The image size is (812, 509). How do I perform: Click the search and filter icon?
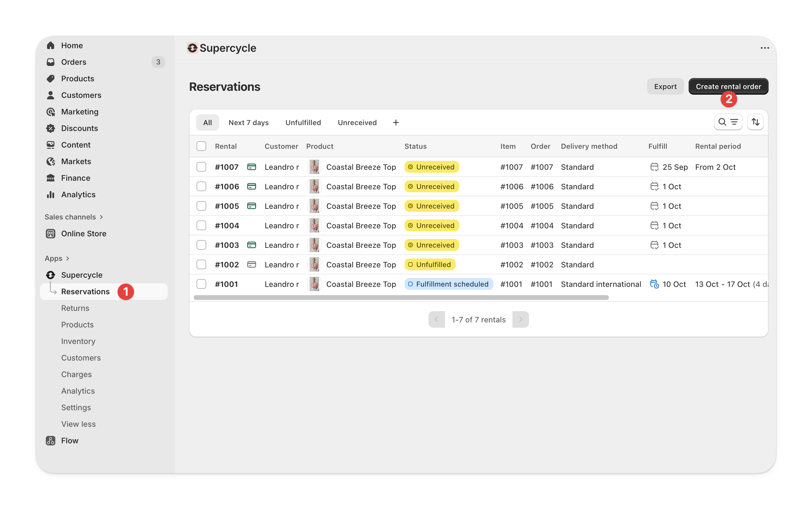728,122
